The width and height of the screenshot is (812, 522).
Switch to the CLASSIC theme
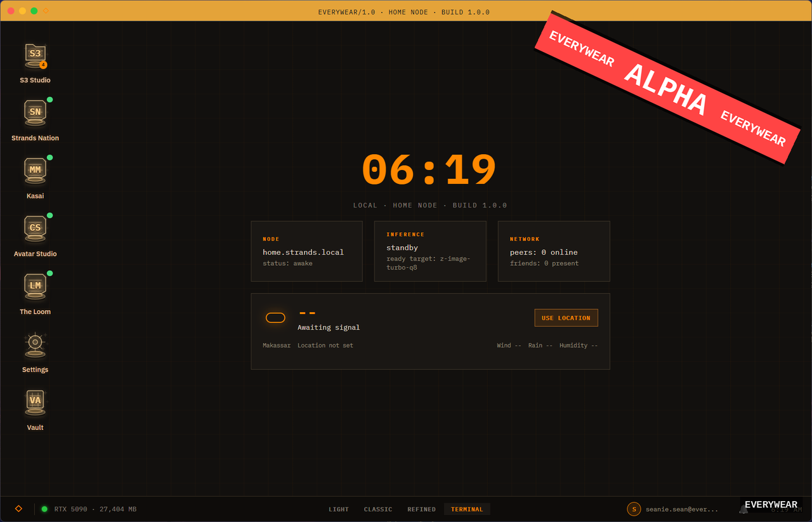pos(378,509)
